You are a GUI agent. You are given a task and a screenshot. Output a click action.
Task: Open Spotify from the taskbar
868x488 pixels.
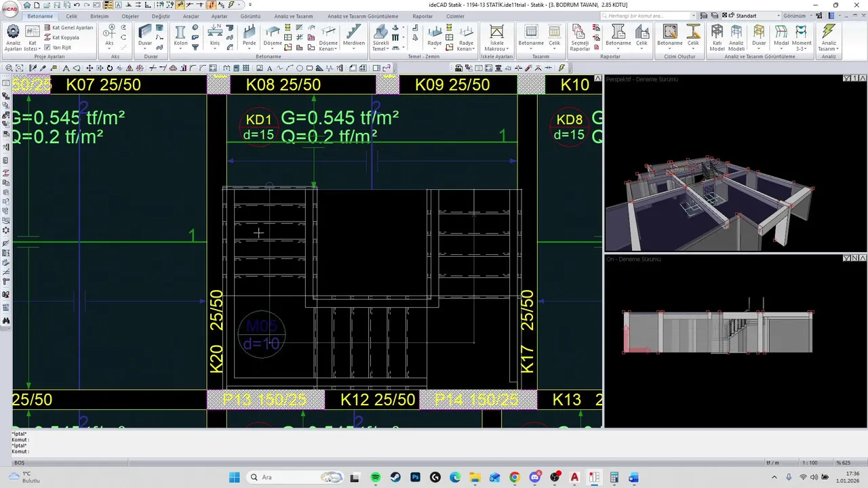pos(376,477)
